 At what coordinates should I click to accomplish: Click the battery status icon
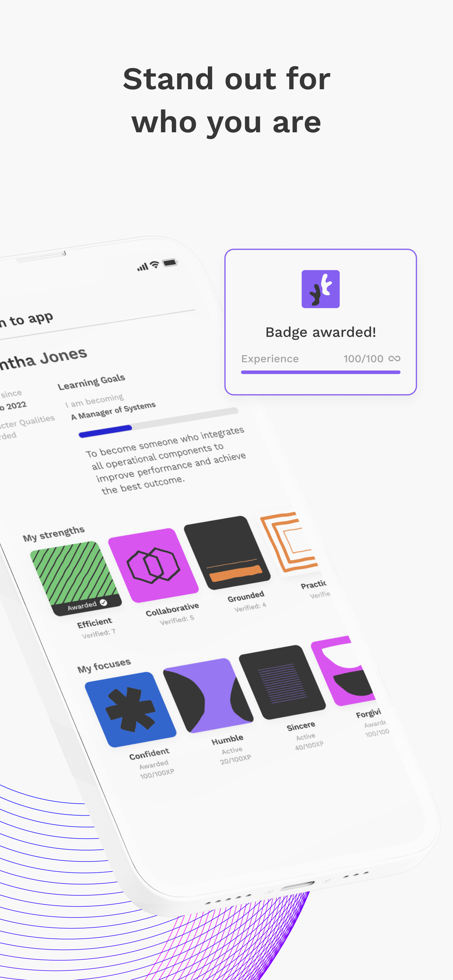pyautogui.click(x=170, y=262)
